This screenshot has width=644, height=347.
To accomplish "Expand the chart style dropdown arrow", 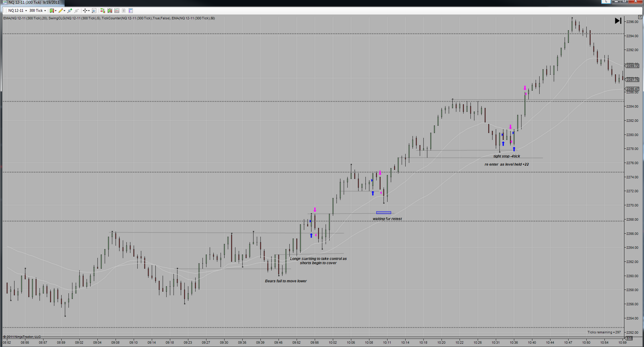I will 56,10.
